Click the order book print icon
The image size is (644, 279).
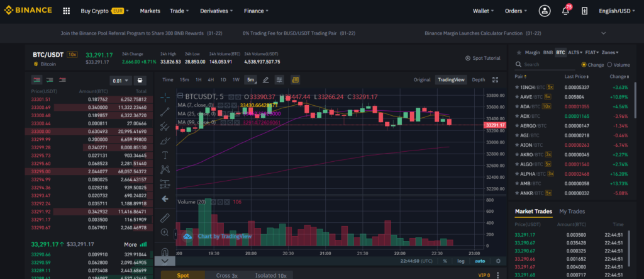pos(140,81)
